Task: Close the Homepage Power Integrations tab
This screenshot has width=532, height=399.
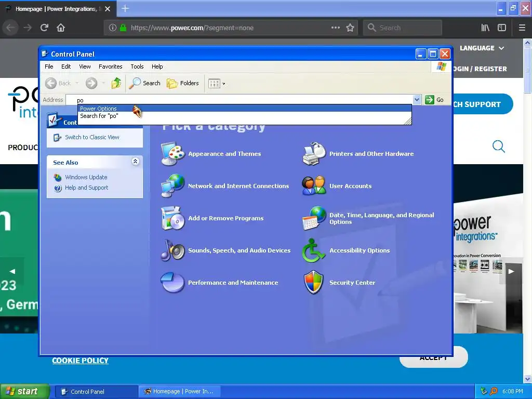Action: click(x=108, y=9)
